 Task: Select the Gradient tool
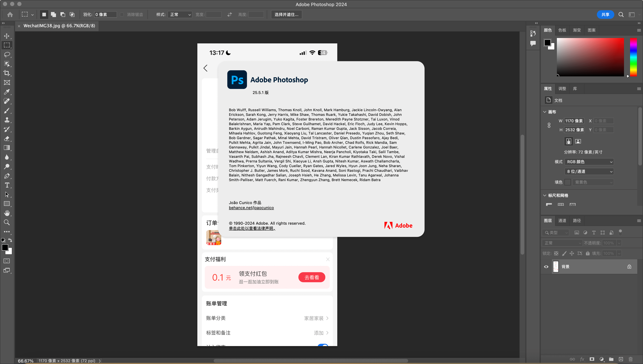7,148
